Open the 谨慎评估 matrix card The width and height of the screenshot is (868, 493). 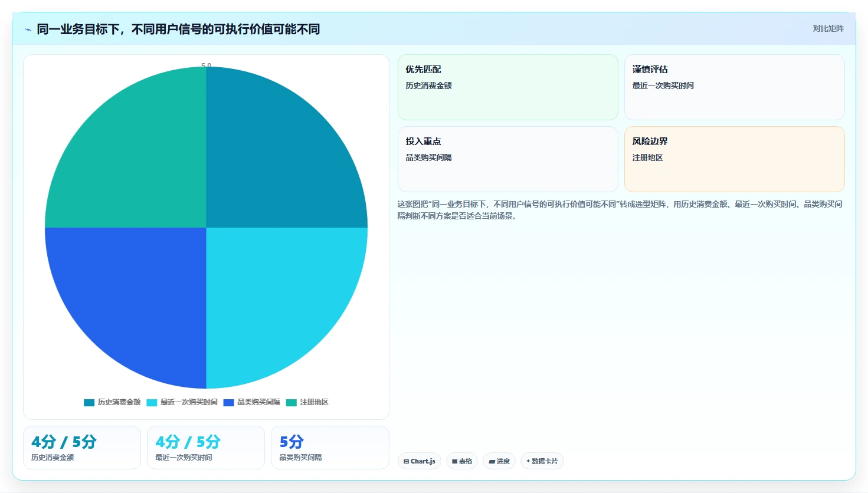tap(735, 87)
